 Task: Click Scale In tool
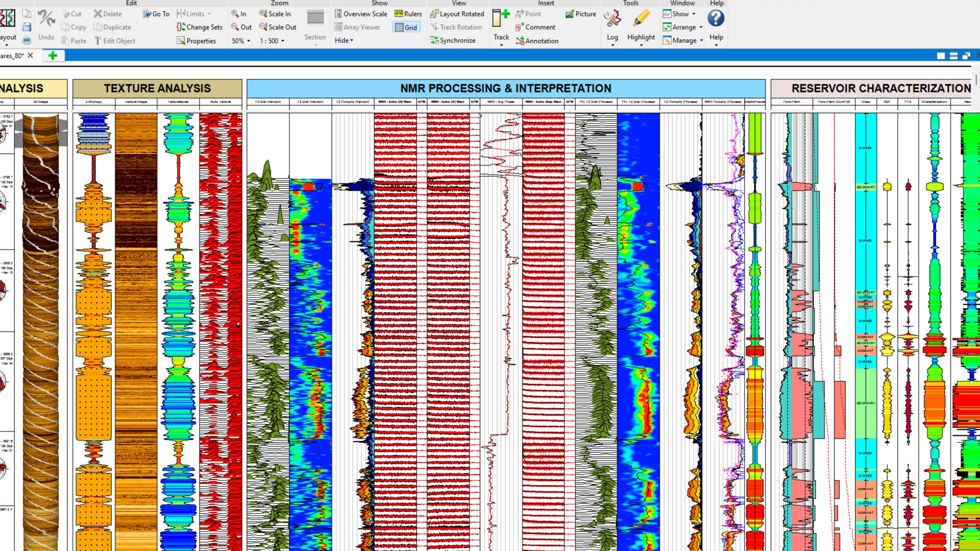coord(275,14)
